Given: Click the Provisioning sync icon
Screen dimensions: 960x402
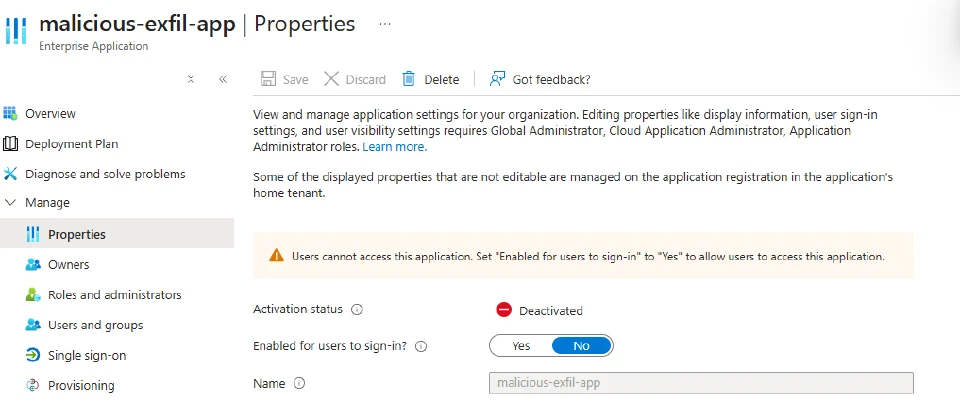Looking at the screenshot, I should click(x=32, y=385).
